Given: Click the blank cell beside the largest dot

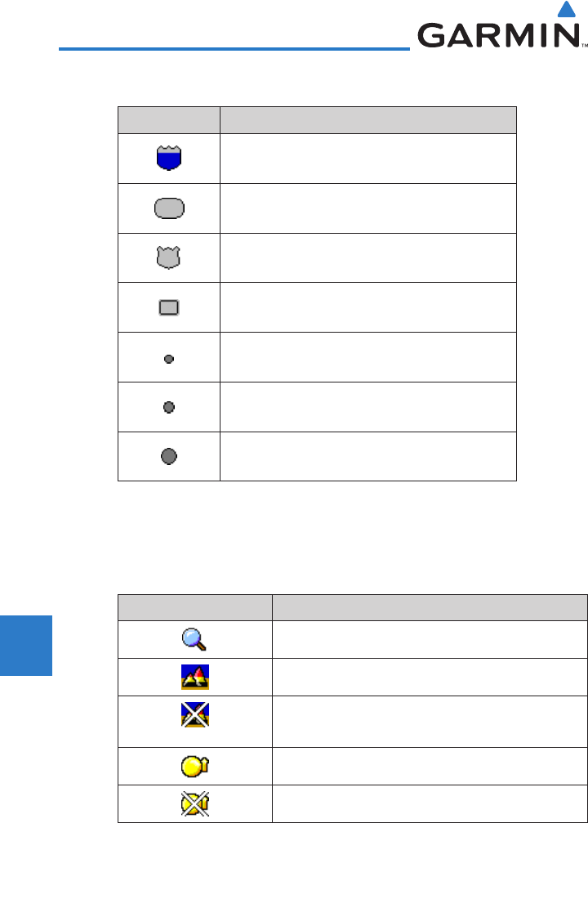Looking at the screenshot, I should (367, 456).
